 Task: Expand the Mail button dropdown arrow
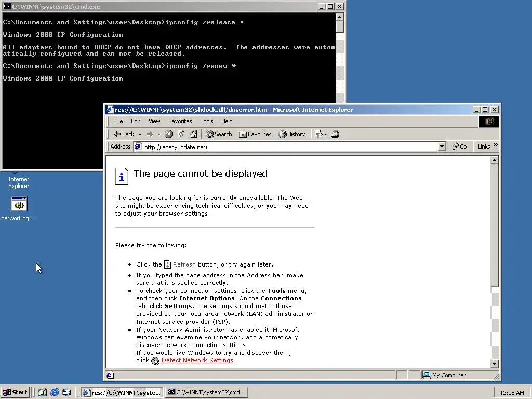pyautogui.click(x=325, y=135)
